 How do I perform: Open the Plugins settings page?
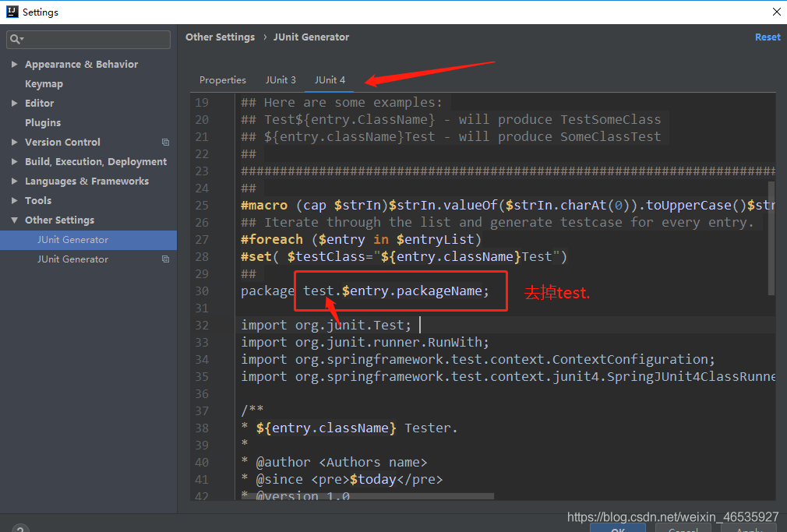tap(43, 123)
